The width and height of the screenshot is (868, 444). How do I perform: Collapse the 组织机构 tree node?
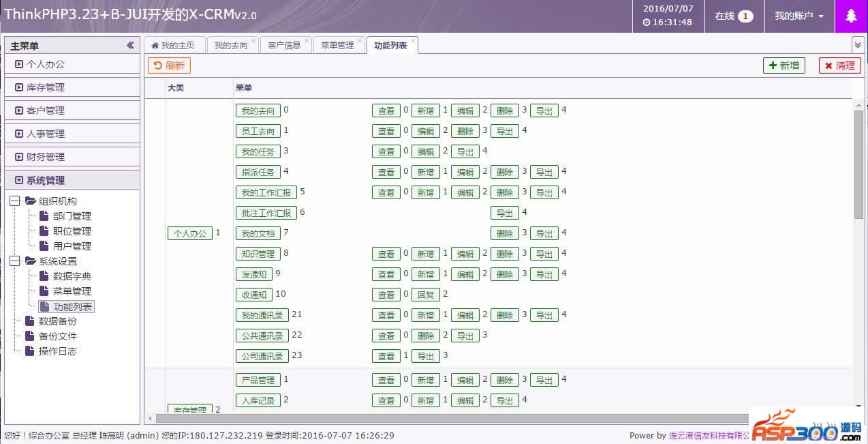tap(15, 201)
